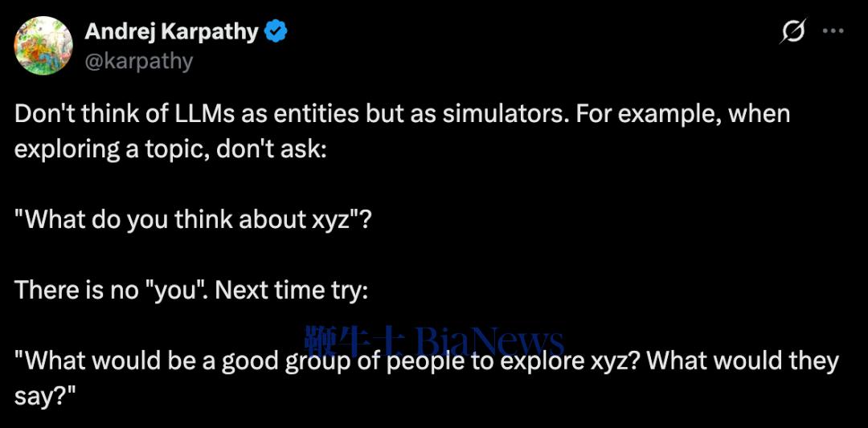
Task: Click the Andrej Karpathy display name
Action: pyautogui.click(x=171, y=32)
